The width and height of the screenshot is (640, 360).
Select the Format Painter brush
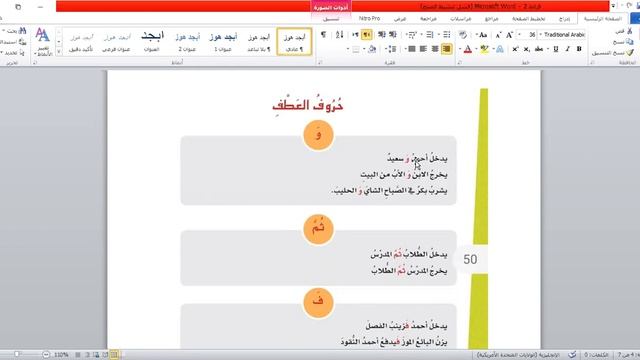630,53
